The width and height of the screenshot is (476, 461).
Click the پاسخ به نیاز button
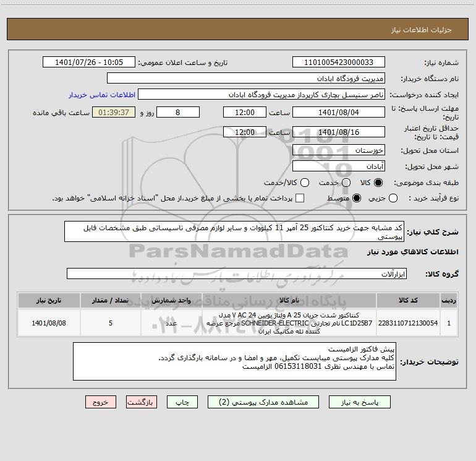coord(359,402)
